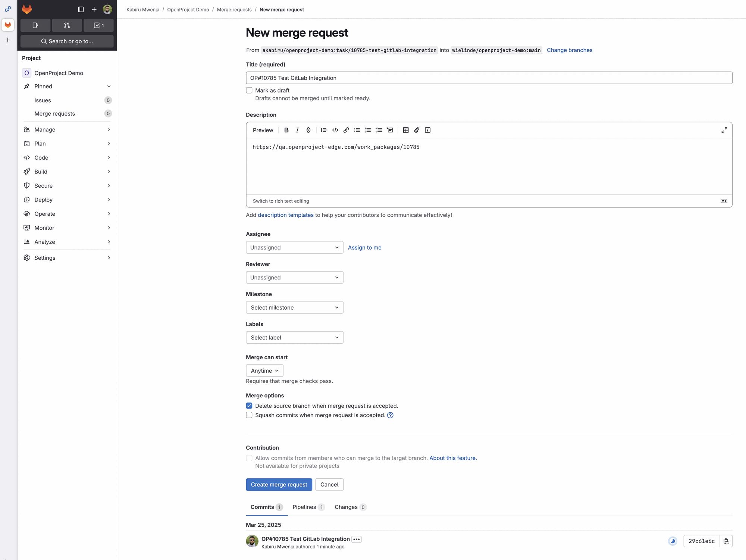The height and width of the screenshot is (560, 746).
Task: Click the Create merge request button
Action: (x=279, y=484)
